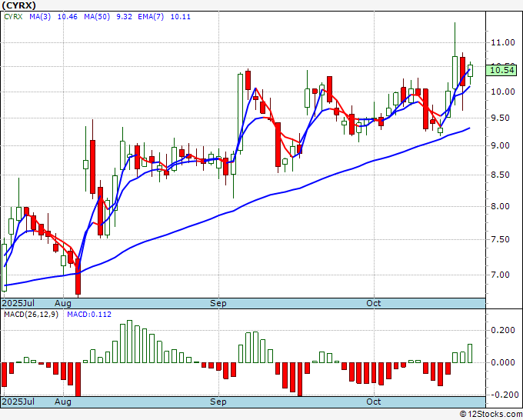Click 2025Jul on the price chart time axis
523x420 pixels.
tap(18, 303)
